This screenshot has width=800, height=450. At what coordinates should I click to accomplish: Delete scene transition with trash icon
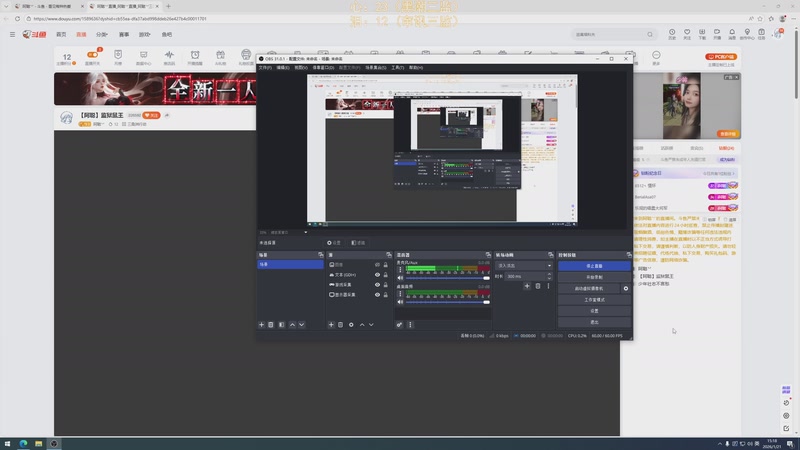coord(538,286)
